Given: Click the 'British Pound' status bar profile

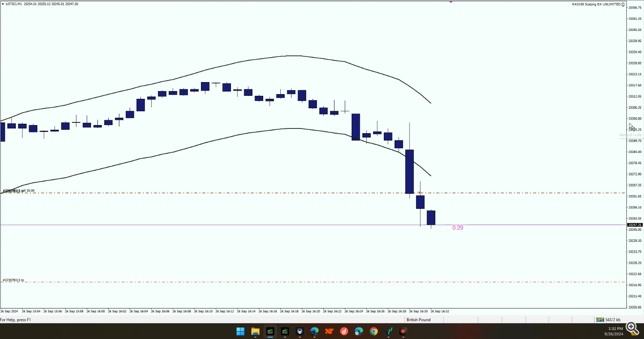Looking at the screenshot, I should click(419, 320).
